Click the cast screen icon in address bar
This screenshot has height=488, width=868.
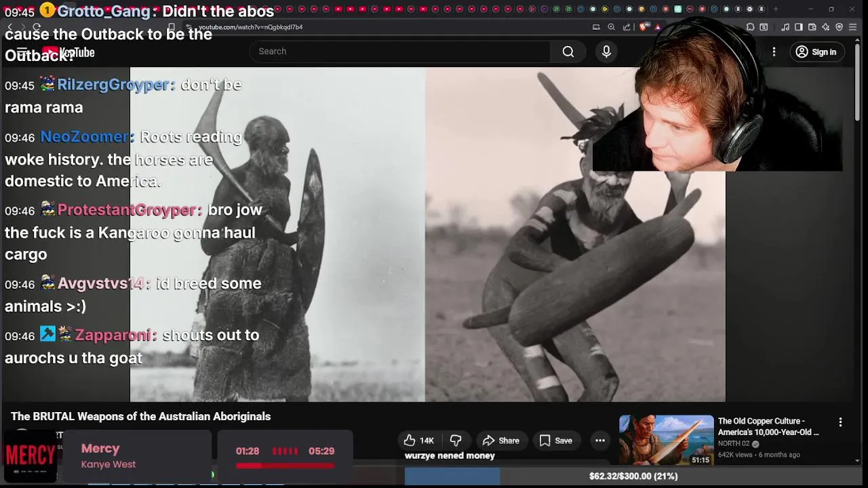596,27
